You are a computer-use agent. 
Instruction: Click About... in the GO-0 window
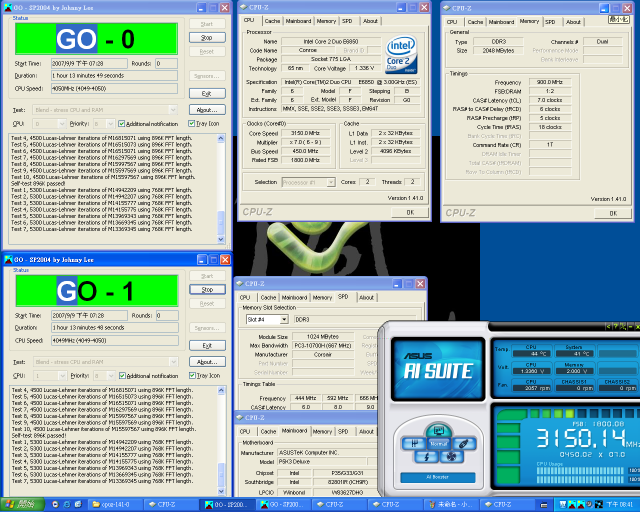[207, 110]
